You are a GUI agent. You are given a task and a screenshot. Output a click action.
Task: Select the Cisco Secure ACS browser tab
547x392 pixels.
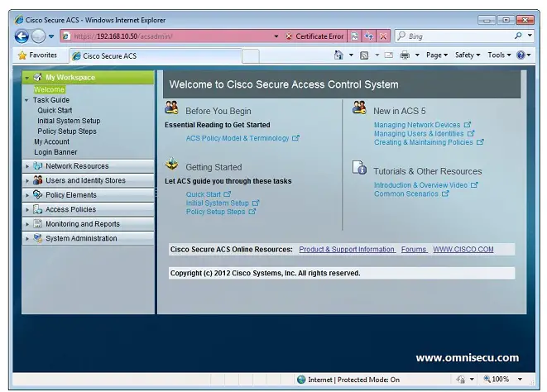coord(156,55)
